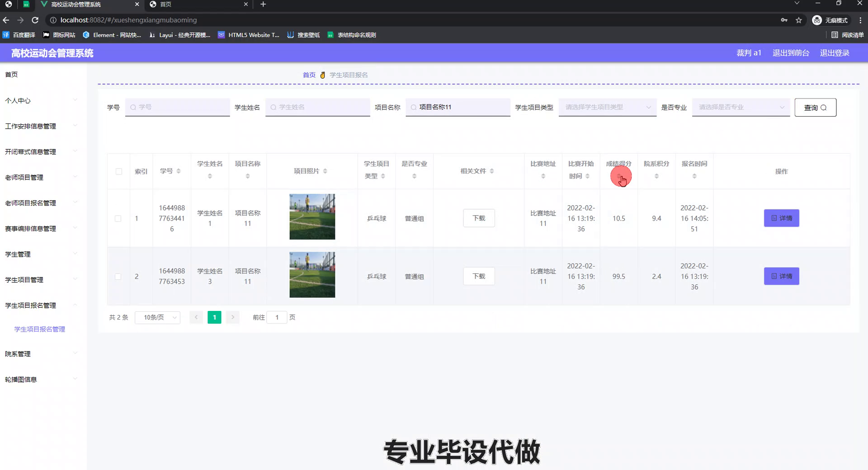Image resolution: width=868 pixels, height=470 pixels.
Task: Bookmark this page with the star icon
Action: (x=799, y=20)
